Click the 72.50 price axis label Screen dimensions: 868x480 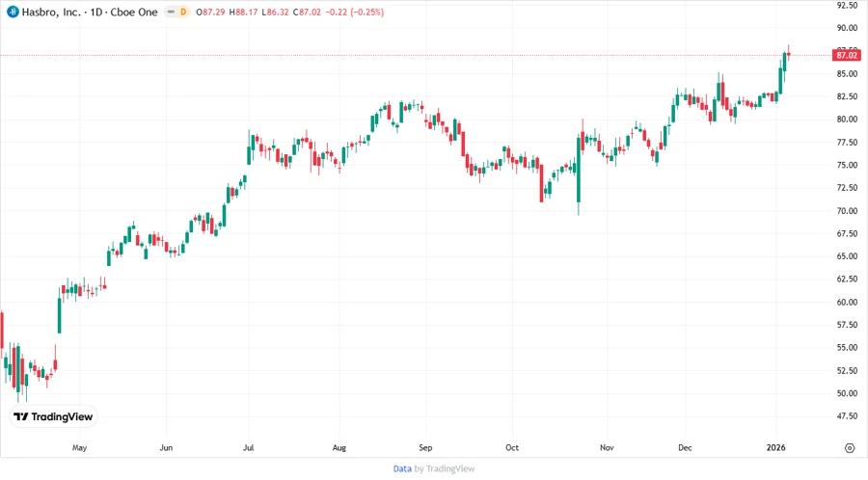point(847,187)
